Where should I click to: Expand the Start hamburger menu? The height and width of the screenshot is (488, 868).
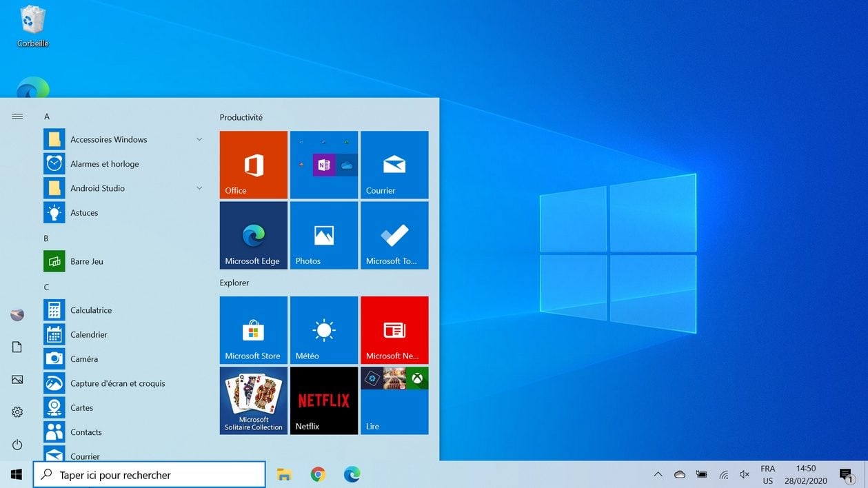(x=17, y=116)
